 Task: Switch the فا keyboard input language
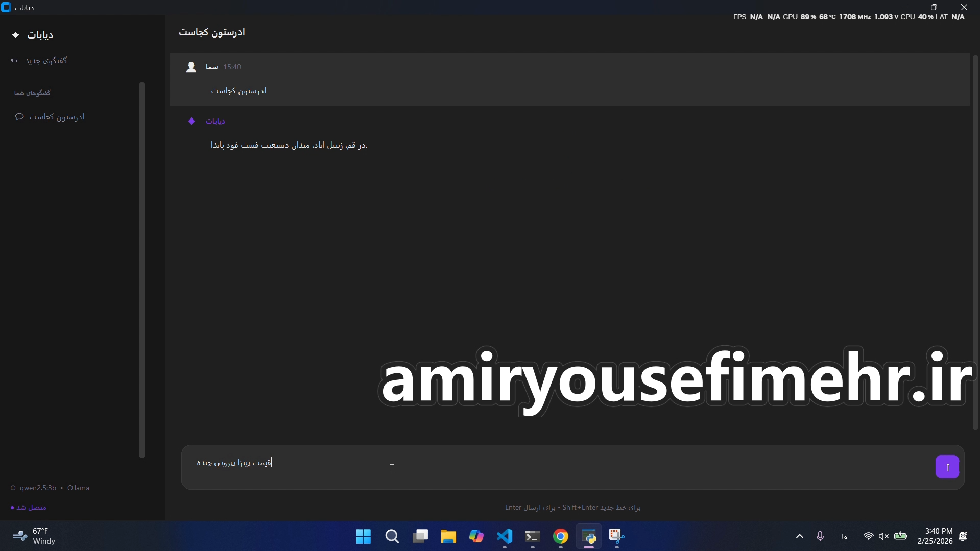tap(845, 536)
